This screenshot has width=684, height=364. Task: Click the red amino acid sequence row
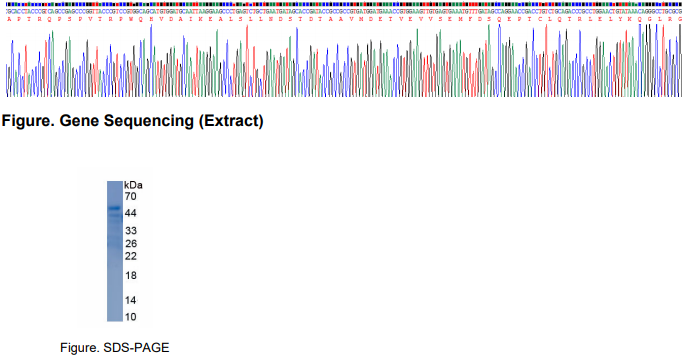(344, 19)
